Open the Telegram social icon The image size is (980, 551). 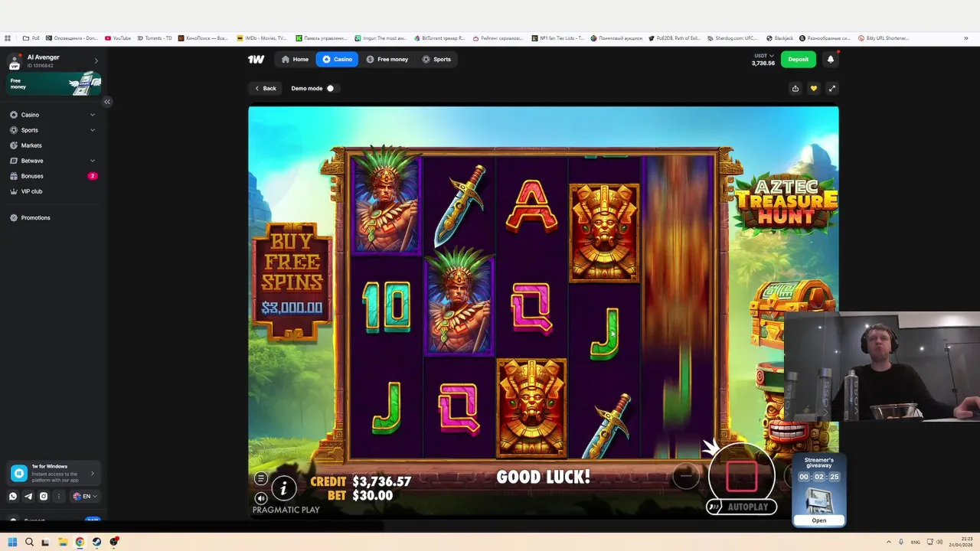pos(28,496)
